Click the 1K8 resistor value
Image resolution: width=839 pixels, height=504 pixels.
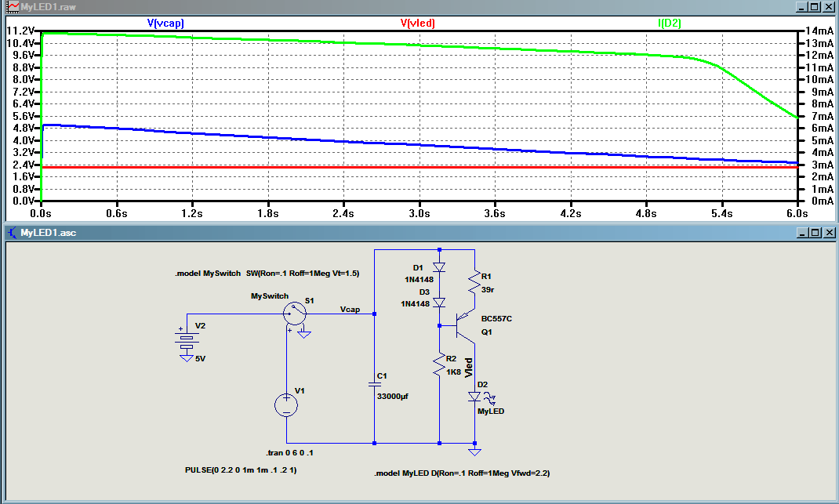click(x=453, y=372)
